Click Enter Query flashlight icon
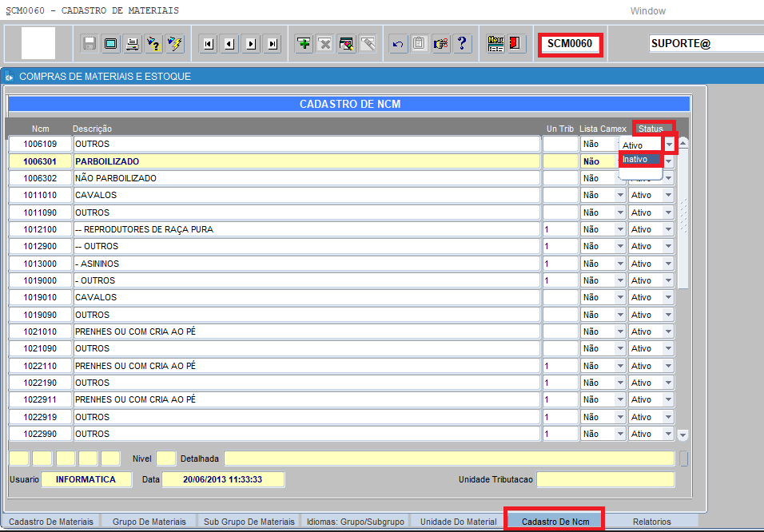This screenshot has width=764, height=532. (153, 44)
